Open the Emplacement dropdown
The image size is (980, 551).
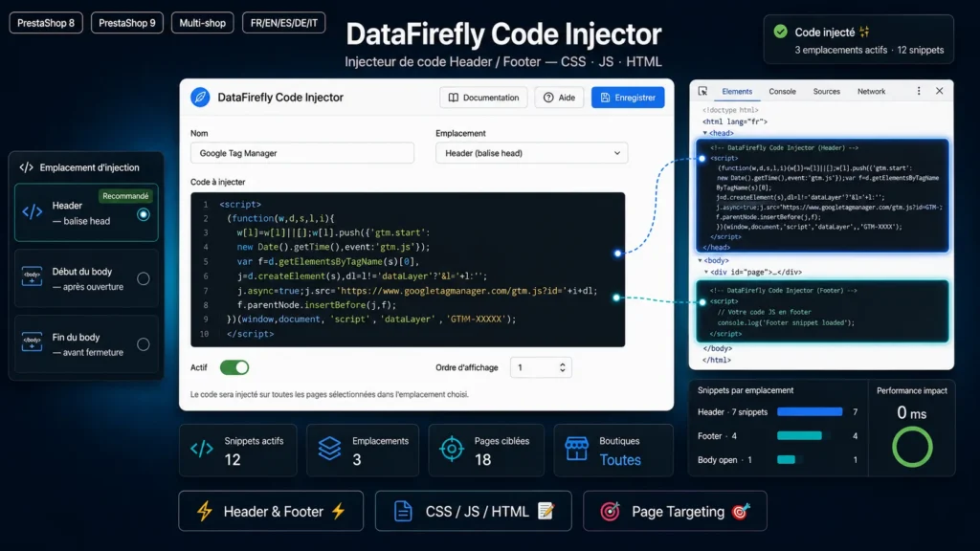[x=531, y=153]
